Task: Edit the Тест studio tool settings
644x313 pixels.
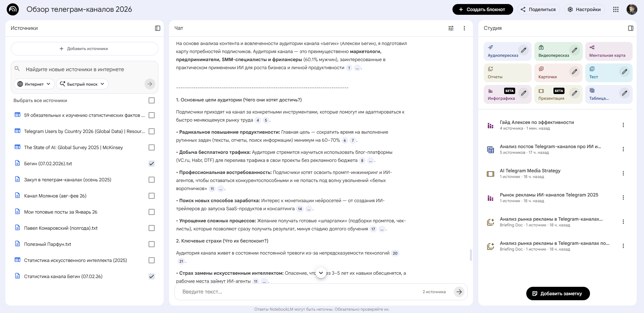Action: (x=625, y=72)
